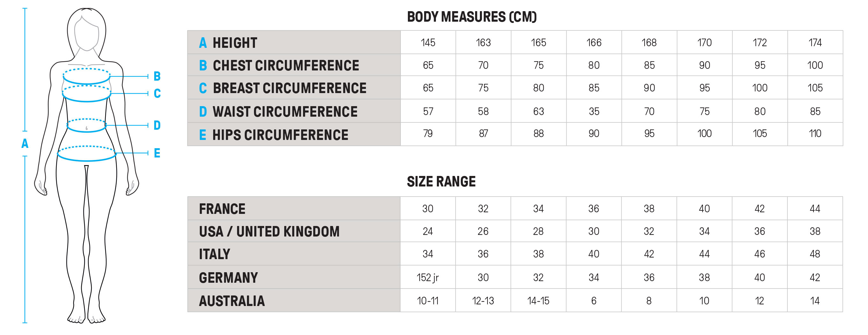Click the 10-11 cell in the Australia row
The width and height of the screenshot is (868, 335).
click(428, 301)
